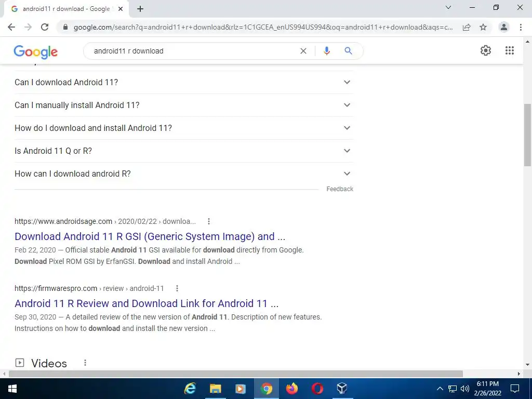
Task: Open "Download Android 11 R GSI" result
Action: pos(150,236)
